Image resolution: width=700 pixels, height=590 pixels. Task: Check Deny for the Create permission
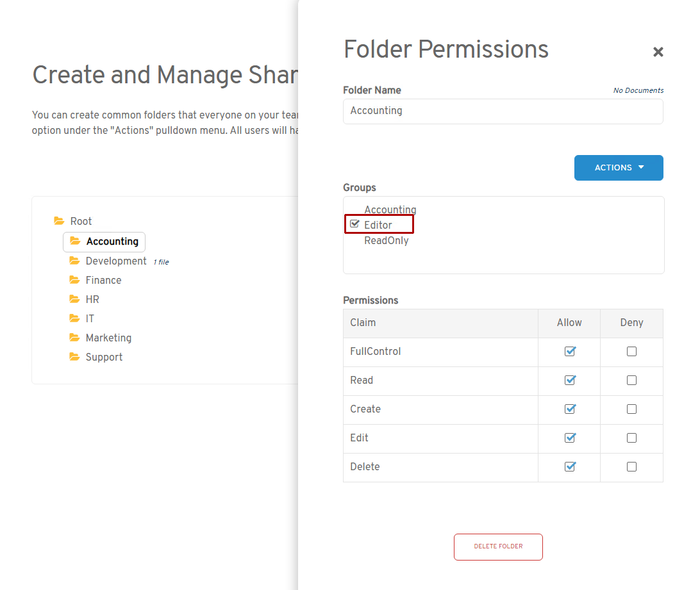[631, 409]
